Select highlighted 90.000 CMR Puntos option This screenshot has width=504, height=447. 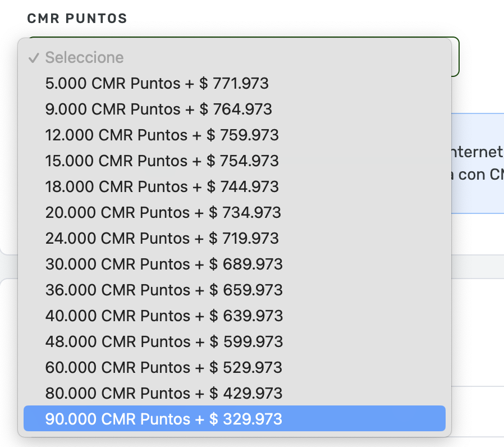tap(163, 419)
